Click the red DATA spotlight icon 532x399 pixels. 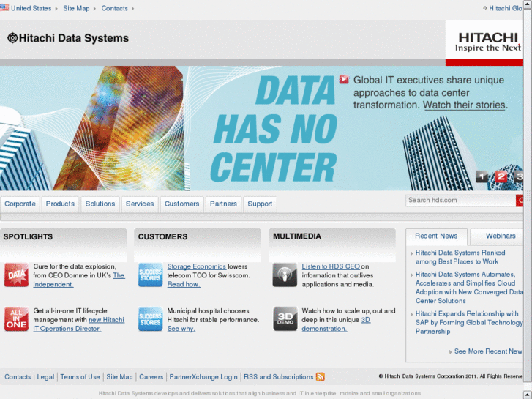(x=16, y=275)
